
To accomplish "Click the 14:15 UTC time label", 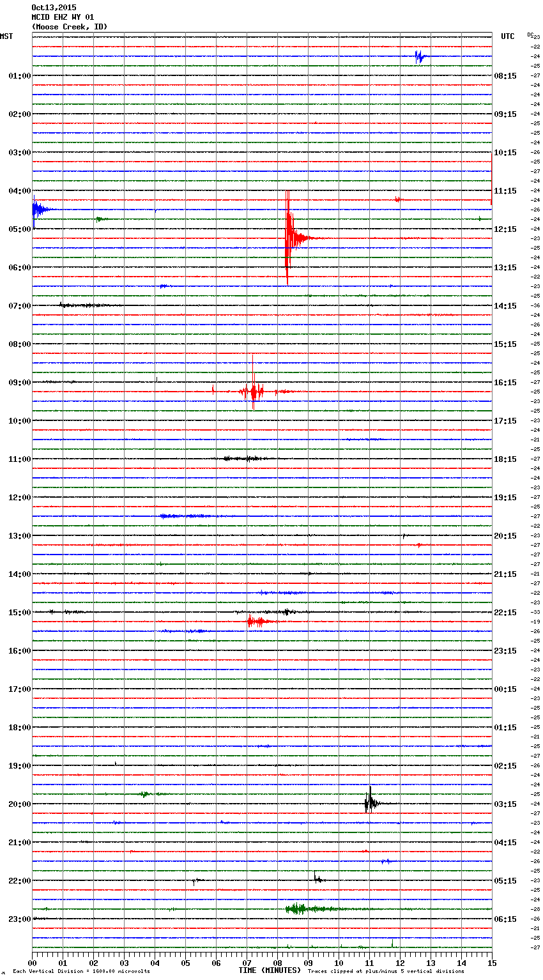I will point(505,306).
